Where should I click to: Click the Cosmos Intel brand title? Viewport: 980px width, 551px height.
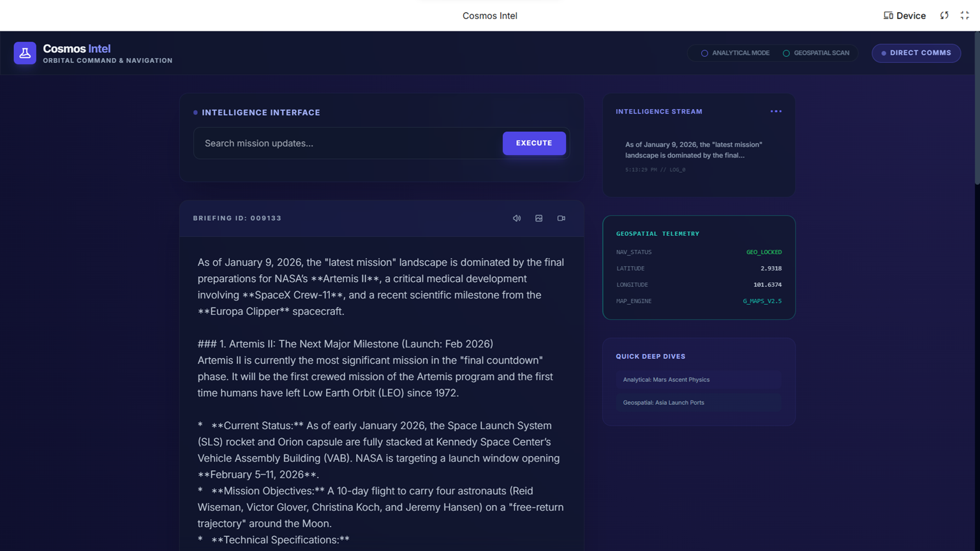tap(77, 48)
